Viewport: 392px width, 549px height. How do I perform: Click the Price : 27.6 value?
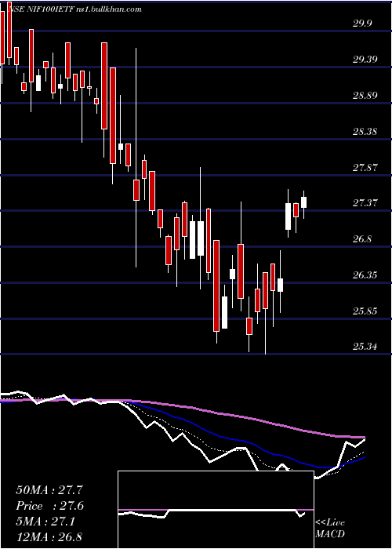point(49,506)
